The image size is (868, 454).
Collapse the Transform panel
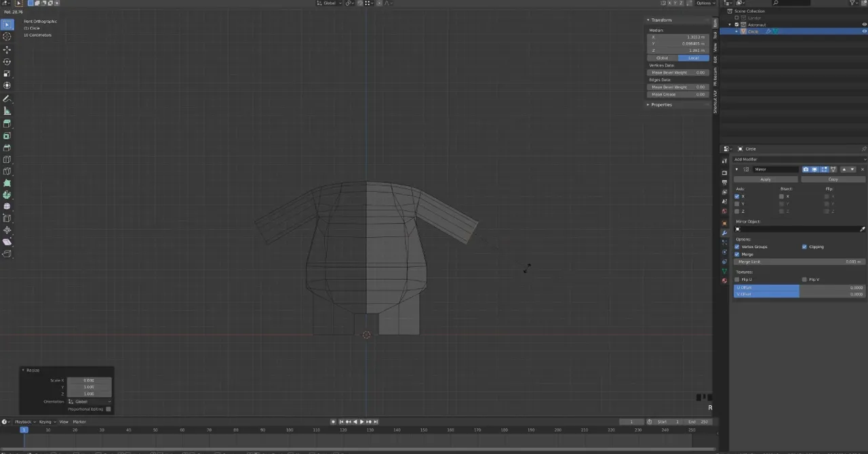[x=648, y=20]
